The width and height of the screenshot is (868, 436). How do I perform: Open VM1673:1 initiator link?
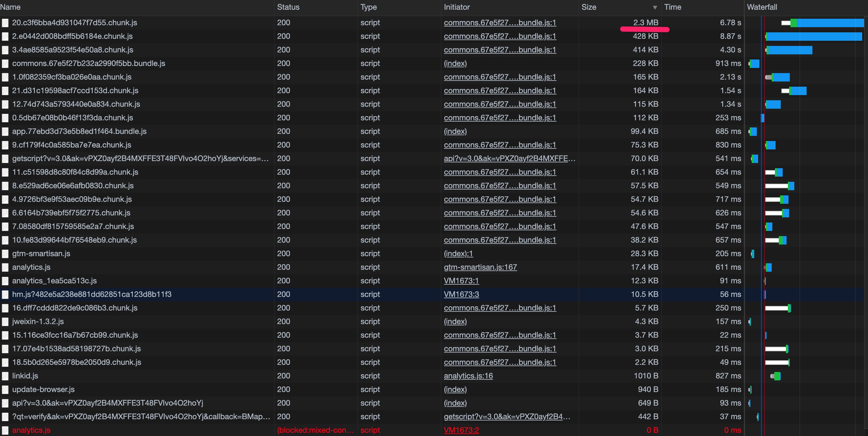[461, 280]
